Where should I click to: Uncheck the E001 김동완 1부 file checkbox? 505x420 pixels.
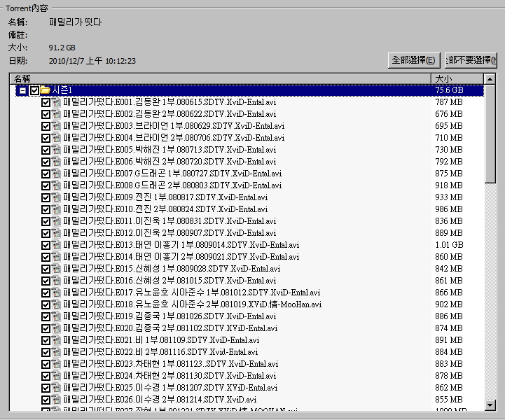[46, 103]
